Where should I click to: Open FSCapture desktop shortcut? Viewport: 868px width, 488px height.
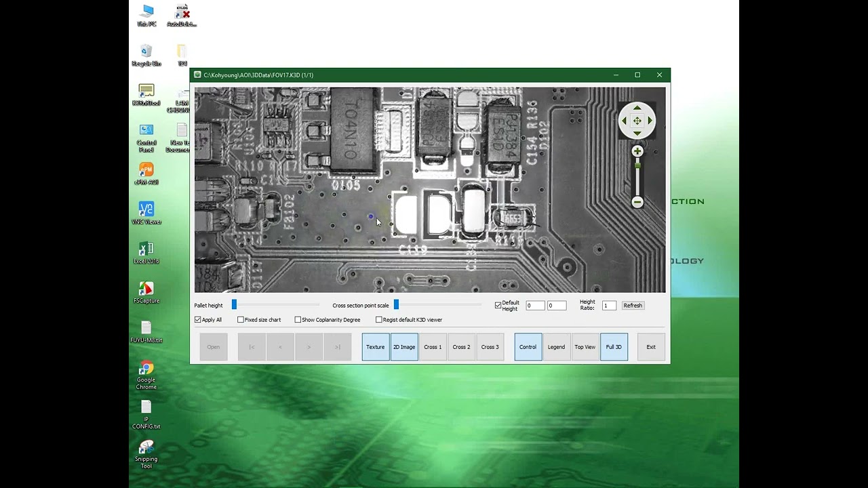pos(146,293)
